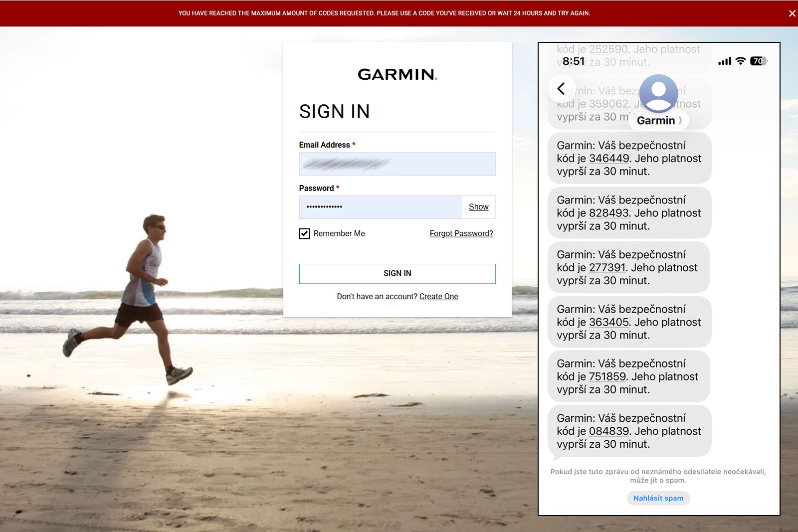Image resolution: width=798 pixels, height=532 pixels.
Task: Tap Nahlásit spam to report message
Action: click(x=658, y=498)
